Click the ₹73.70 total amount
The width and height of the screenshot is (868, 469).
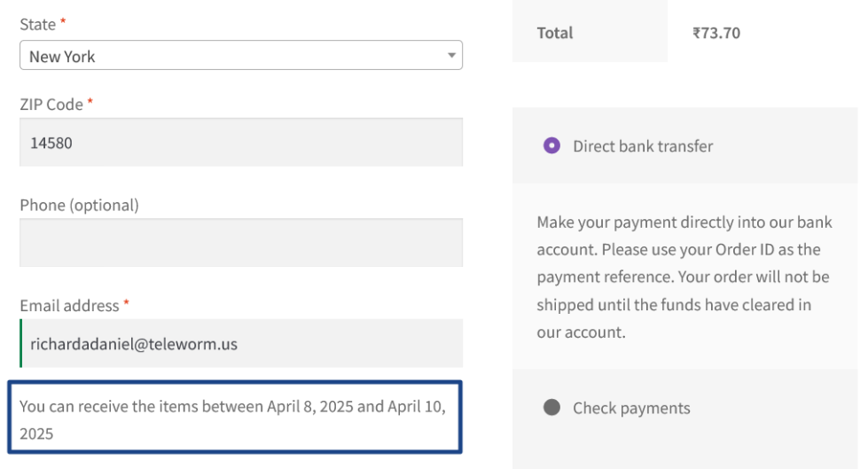tap(716, 34)
